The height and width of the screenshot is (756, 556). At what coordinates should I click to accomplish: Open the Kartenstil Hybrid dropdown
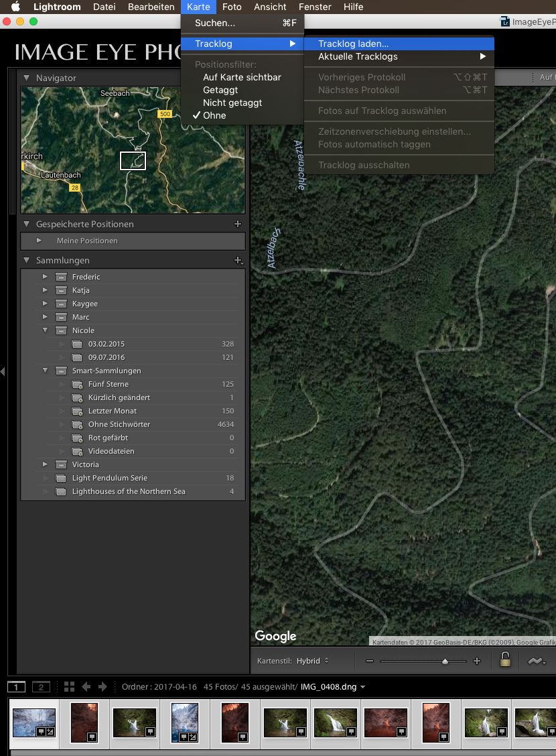313,661
